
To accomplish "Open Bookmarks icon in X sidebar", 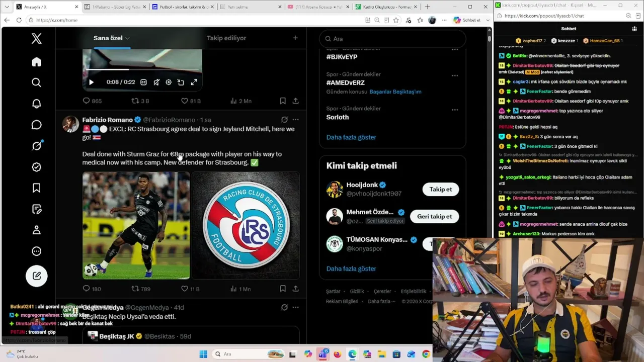I will tap(36, 188).
